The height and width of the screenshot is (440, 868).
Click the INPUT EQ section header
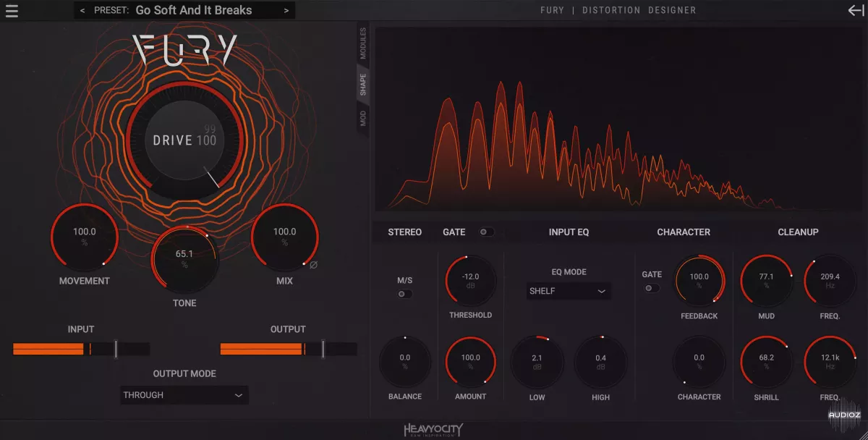(569, 232)
